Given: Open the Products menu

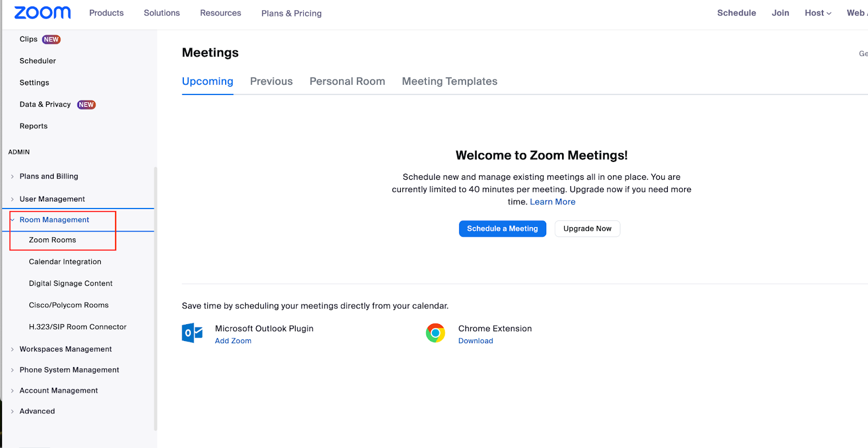Looking at the screenshot, I should point(106,13).
